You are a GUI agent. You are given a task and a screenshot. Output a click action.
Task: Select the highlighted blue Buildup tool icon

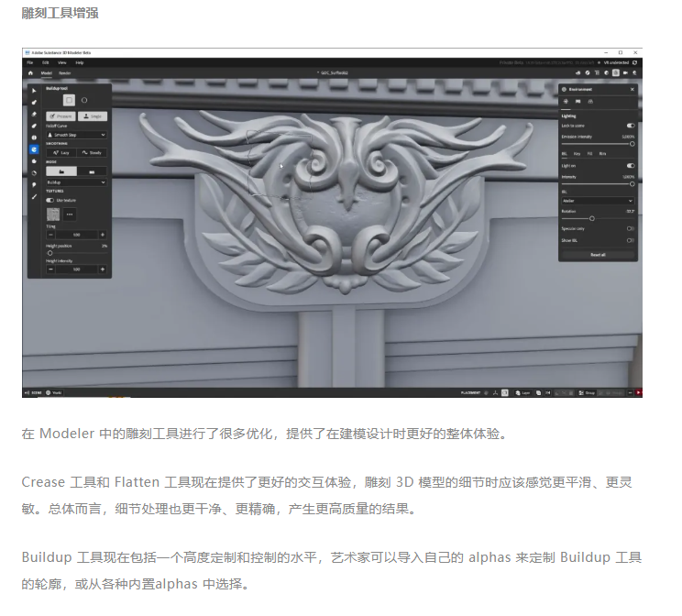coord(34,149)
